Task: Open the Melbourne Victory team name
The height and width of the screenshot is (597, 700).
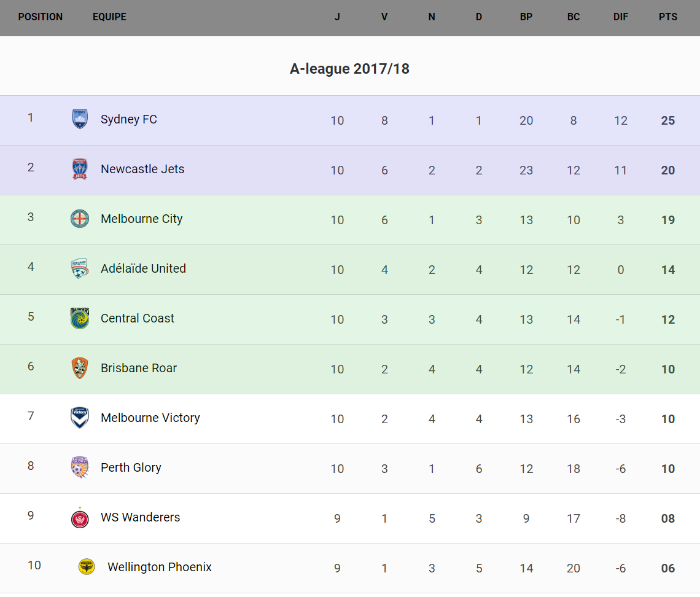Action: click(x=150, y=418)
